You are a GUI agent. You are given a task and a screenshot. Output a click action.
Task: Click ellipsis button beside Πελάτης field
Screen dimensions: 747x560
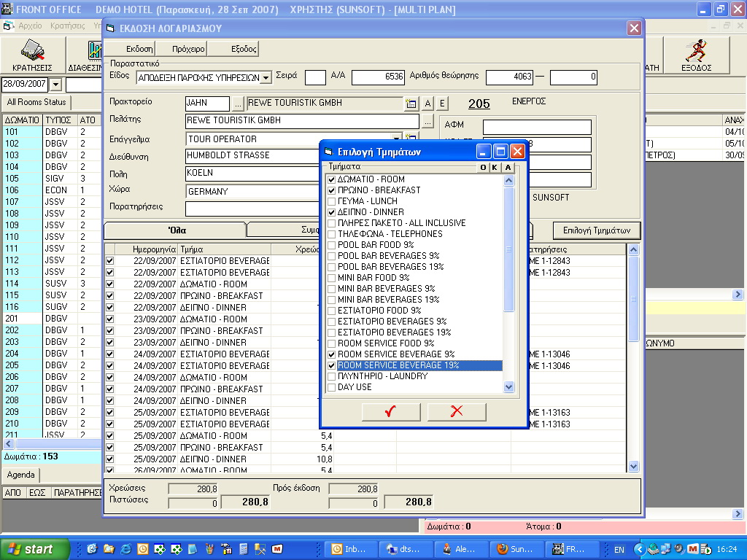tap(427, 122)
